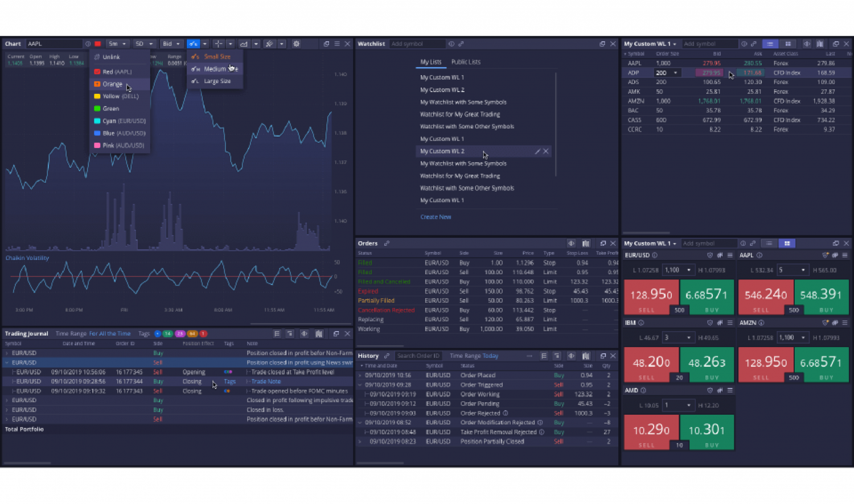Click the briefcase icon in History panel header

point(586,356)
